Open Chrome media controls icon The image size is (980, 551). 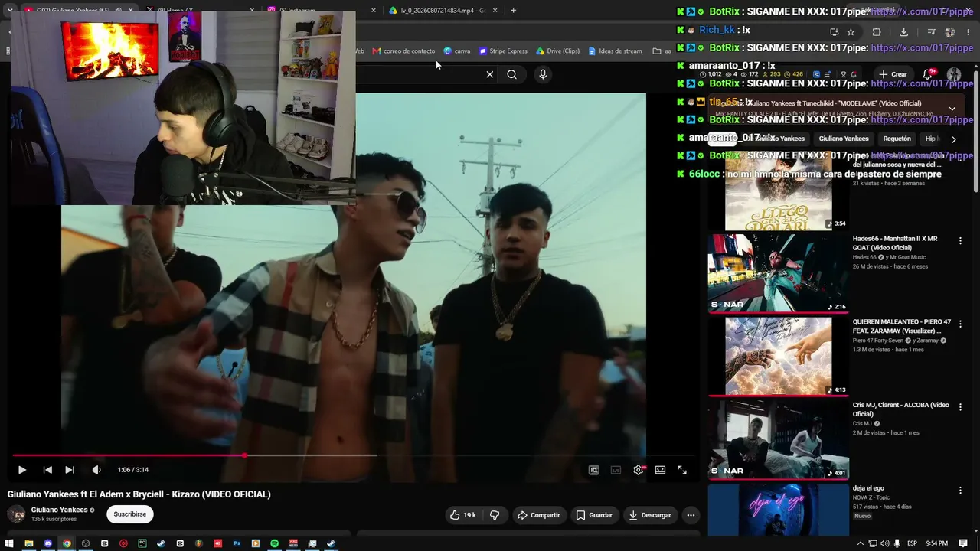931,32
